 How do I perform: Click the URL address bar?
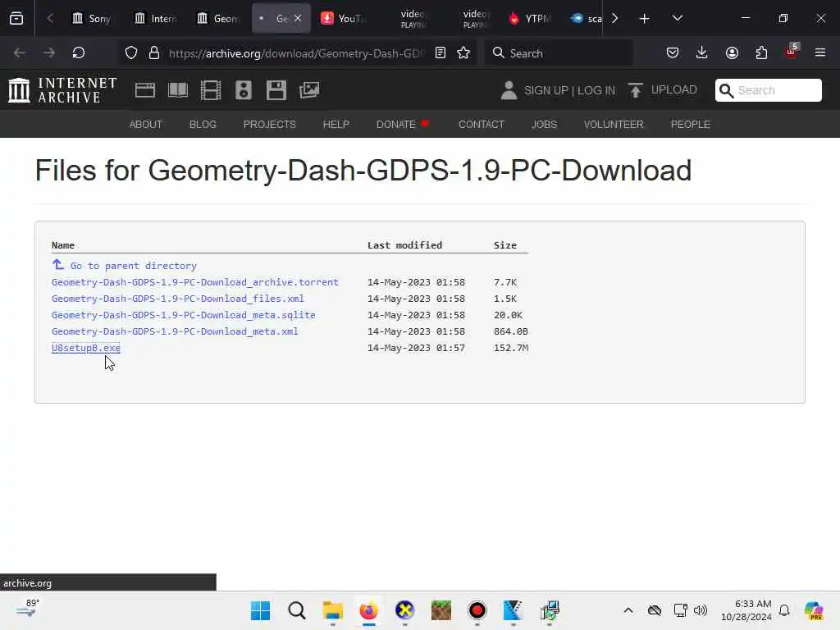tap(296, 53)
